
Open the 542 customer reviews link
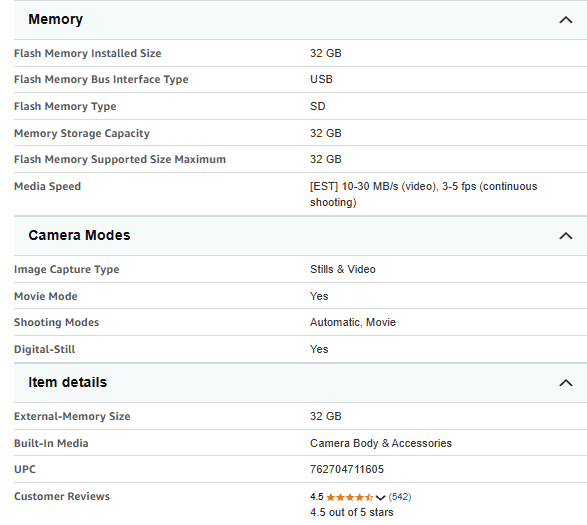point(400,497)
